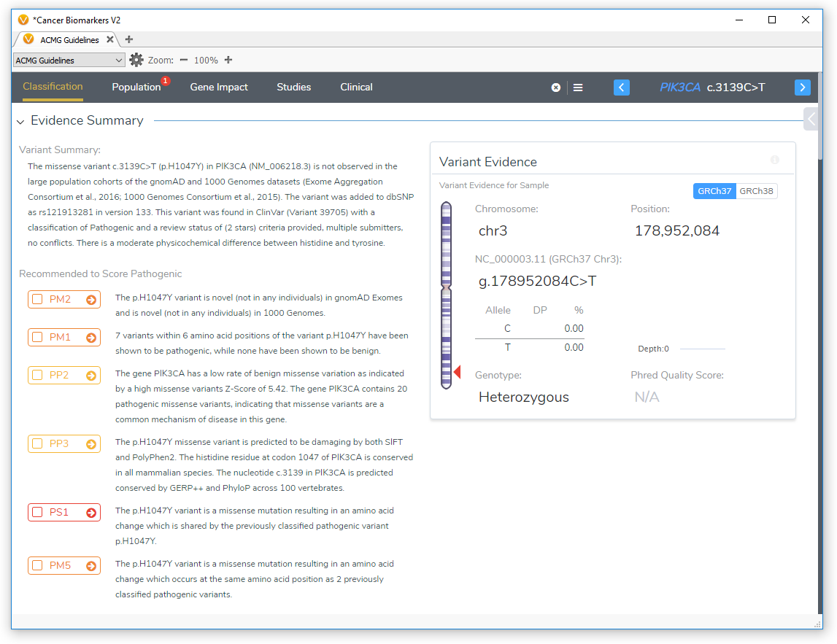Expand the right-side panel with the edge chevron

click(810, 118)
